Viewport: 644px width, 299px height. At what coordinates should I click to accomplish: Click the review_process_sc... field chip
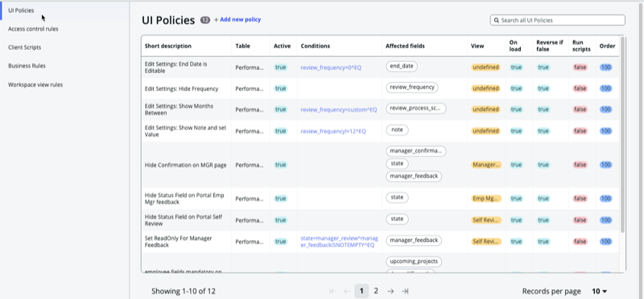[x=416, y=109]
